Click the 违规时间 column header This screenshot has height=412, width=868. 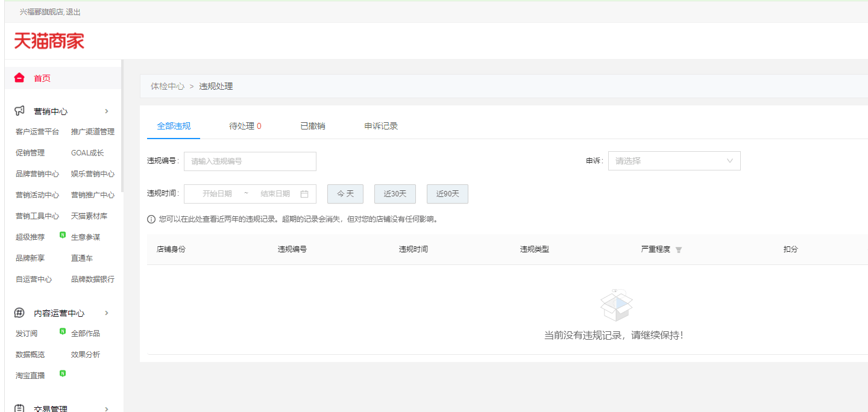414,249
